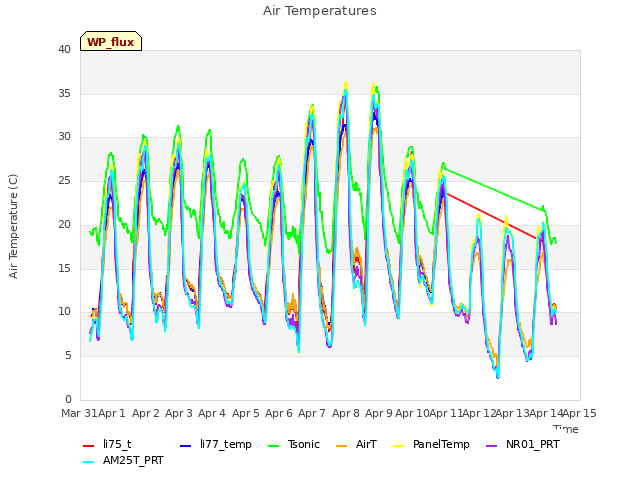Click the yellow PanelTemp legend swatch
Image resolution: width=640 pixels, height=480 pixels.
point(398,445)
